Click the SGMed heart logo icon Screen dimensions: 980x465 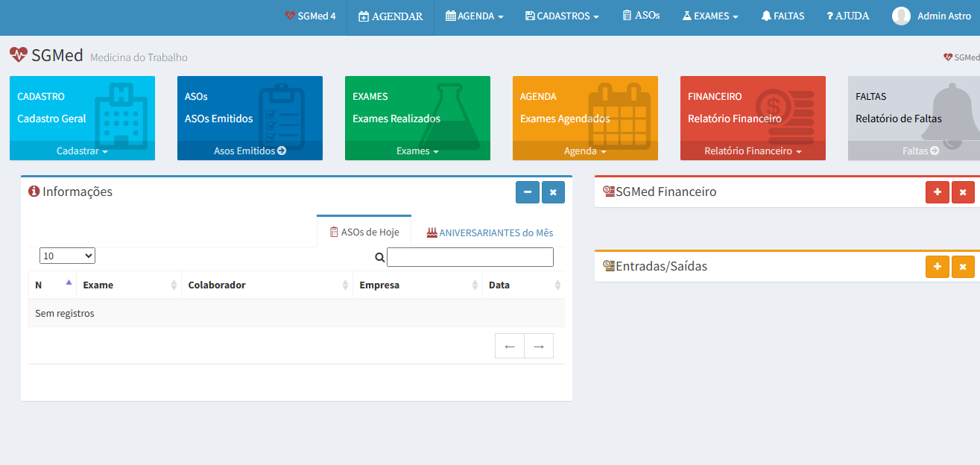click(19, 55)
